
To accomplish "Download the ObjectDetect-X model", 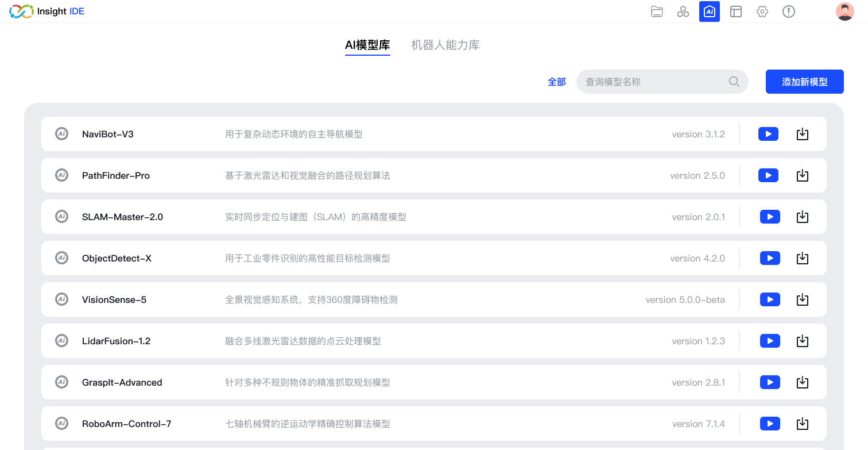I will (803, 258).
